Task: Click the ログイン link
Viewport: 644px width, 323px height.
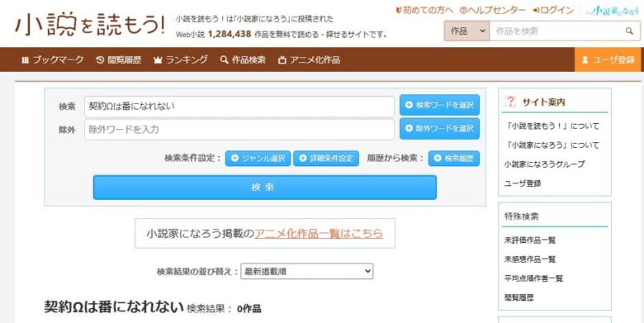Action: coord(553,10)
